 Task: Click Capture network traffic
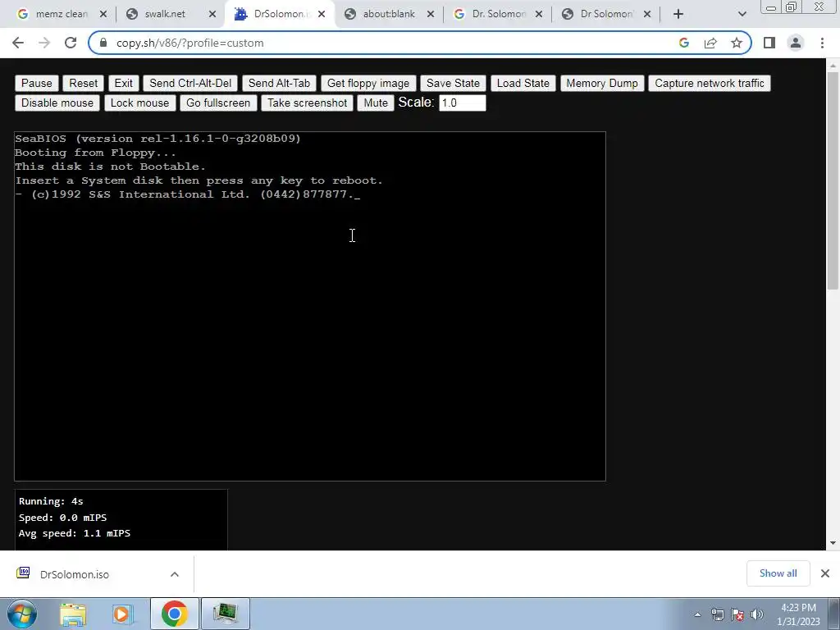pyautogui.click(x=710, y=83)
